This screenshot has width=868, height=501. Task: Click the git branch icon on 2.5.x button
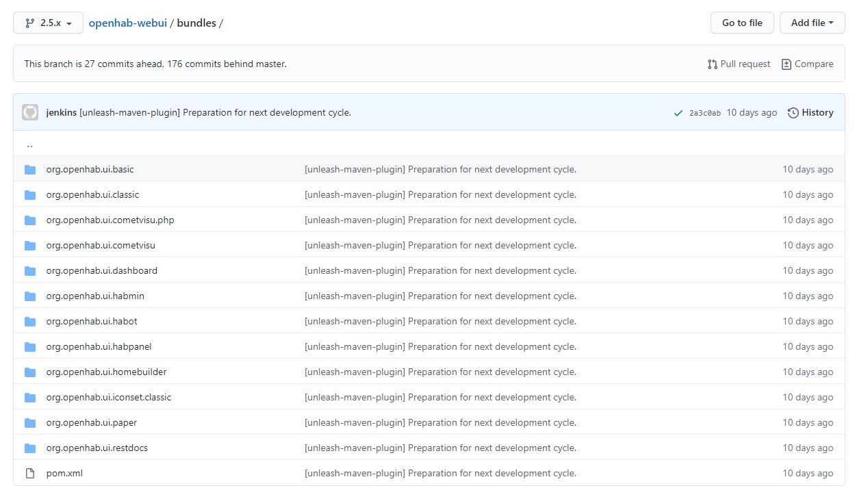(x=29, y=23)
